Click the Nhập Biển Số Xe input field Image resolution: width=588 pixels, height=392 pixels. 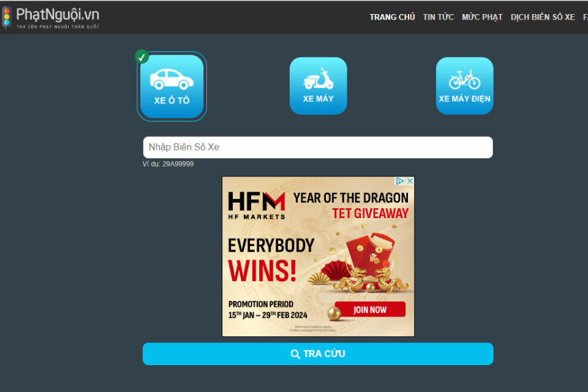318,148
